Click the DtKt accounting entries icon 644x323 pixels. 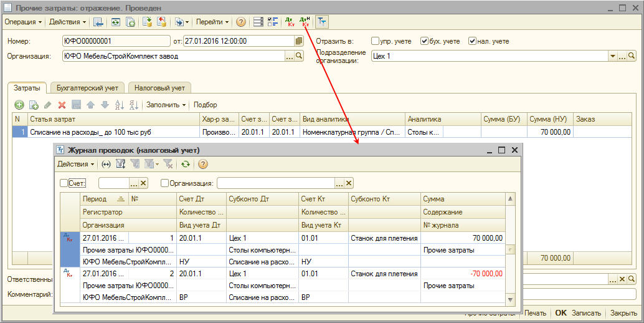coord(290,22)
